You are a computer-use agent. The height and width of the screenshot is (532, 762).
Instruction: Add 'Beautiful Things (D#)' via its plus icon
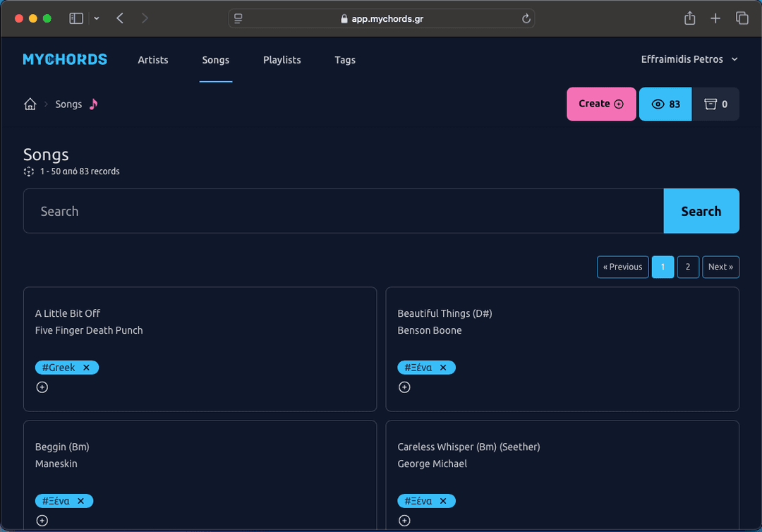click(x=404, y=387)
